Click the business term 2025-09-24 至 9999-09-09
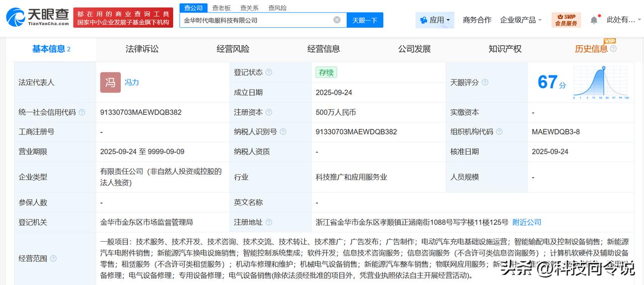Screen dimensions: 644x285 (142, 152)
